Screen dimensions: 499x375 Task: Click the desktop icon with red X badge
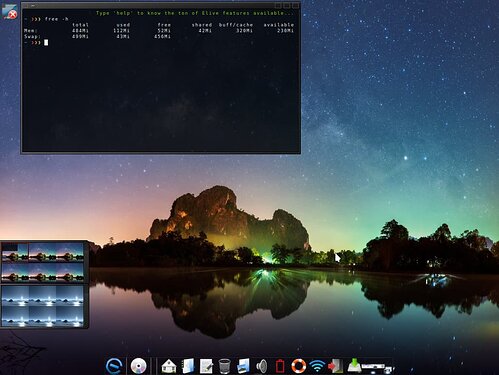point(9,12)
